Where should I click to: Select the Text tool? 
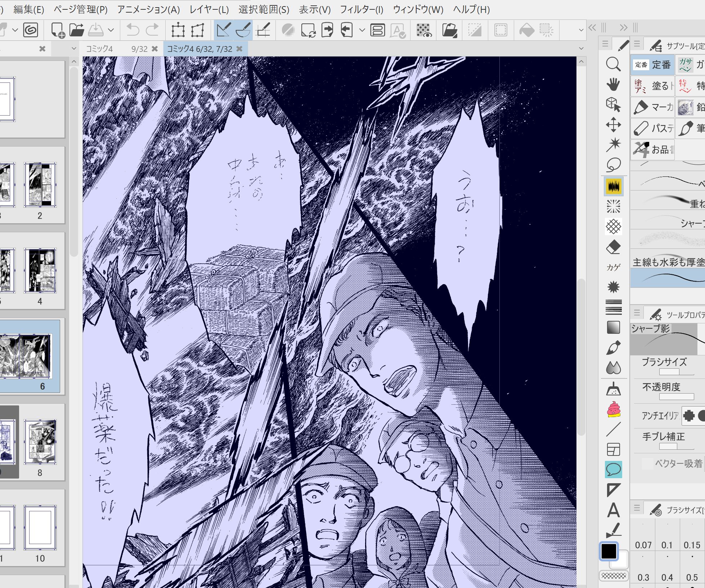click(613, 510)
